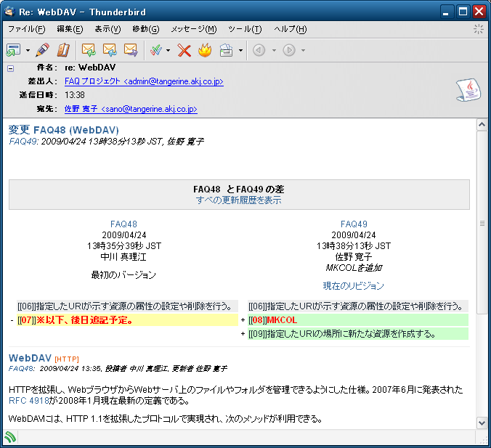
Task: Click the subject text re: WebDAV
Action: coord(90,68)
